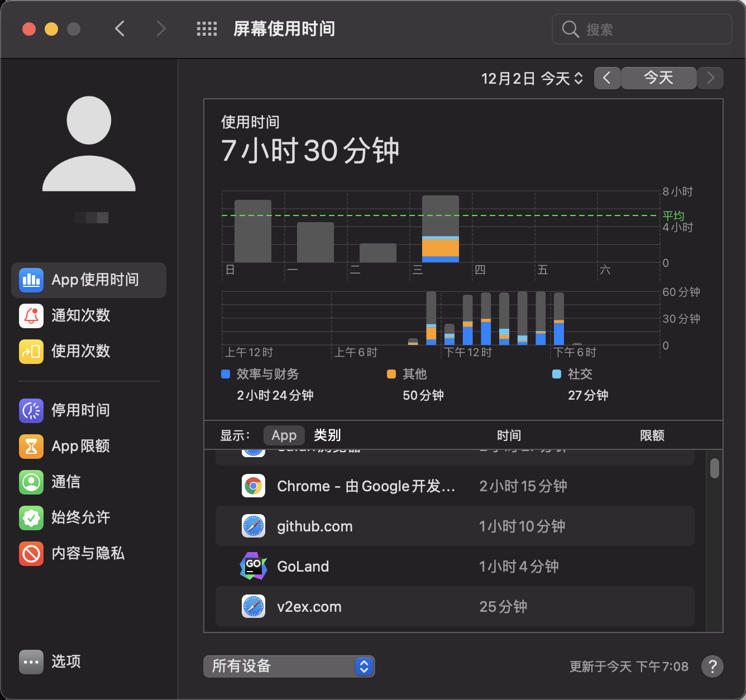Click the app list scrollbar

[x=714, y=469]
